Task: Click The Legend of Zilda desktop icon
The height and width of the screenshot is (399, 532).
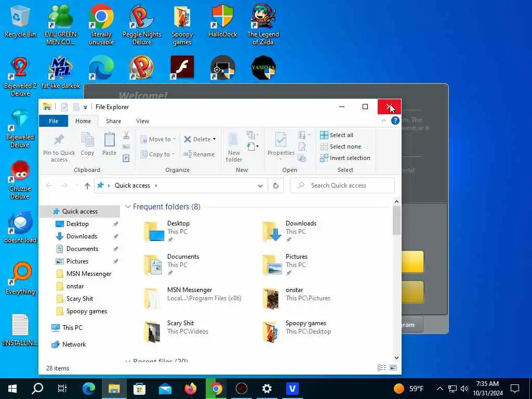Action: [x=263, y=25]
